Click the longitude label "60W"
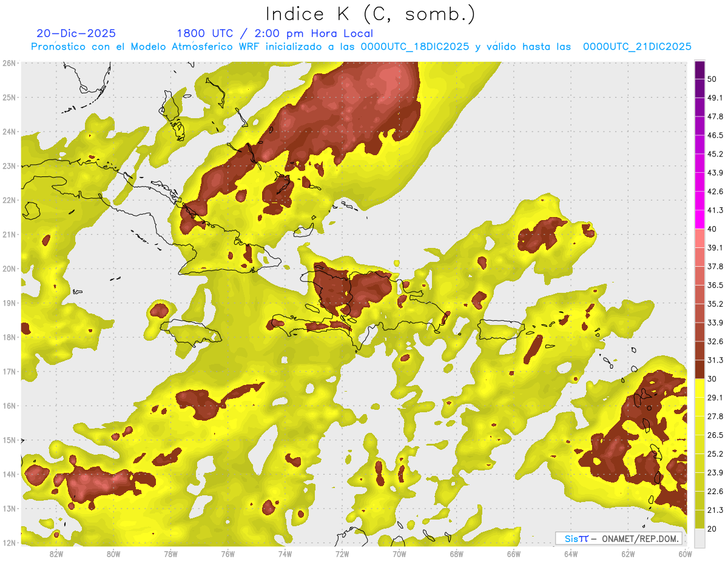Screen dimensions: 728x562 (685, 554)
